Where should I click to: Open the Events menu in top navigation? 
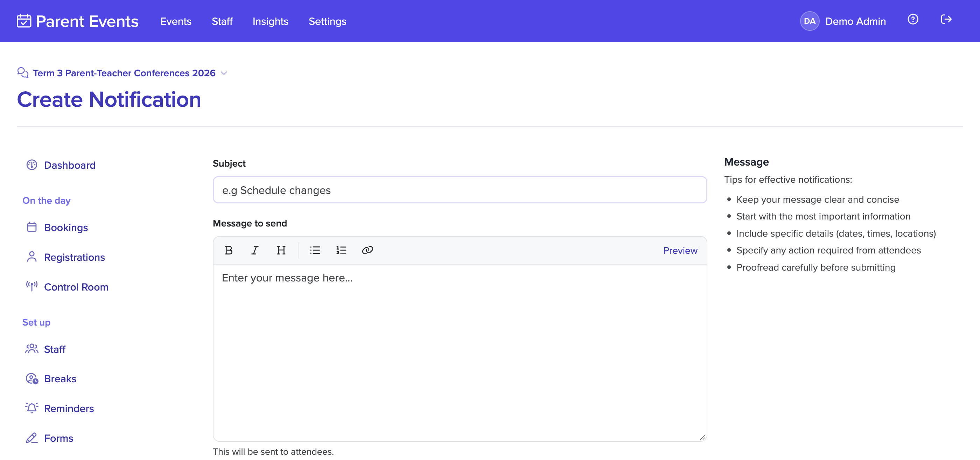[176, 21]
